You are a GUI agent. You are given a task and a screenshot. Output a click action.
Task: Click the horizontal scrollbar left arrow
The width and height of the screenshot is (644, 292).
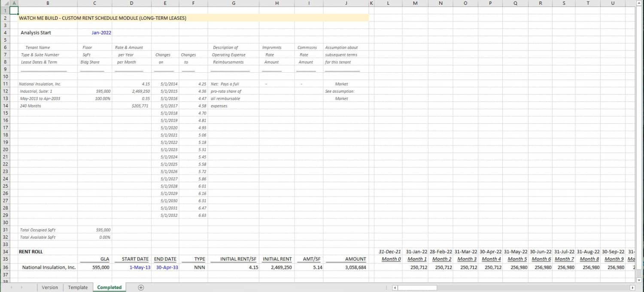[395, 287]
